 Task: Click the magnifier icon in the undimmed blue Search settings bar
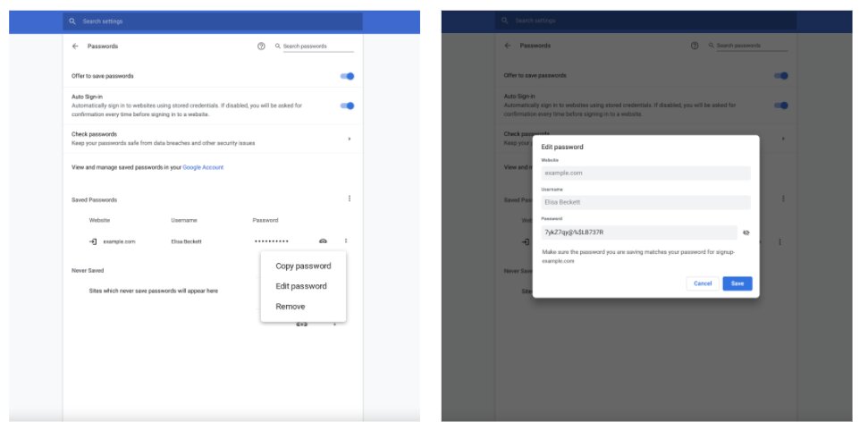tap(72, 21)
